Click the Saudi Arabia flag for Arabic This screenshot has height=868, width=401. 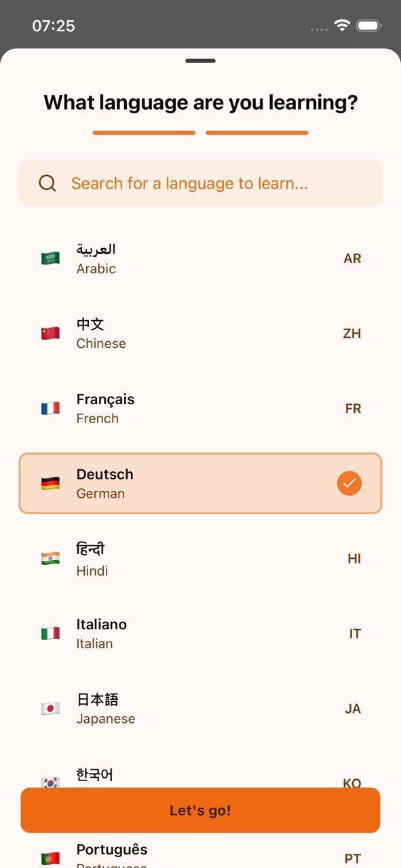[50, 257]
